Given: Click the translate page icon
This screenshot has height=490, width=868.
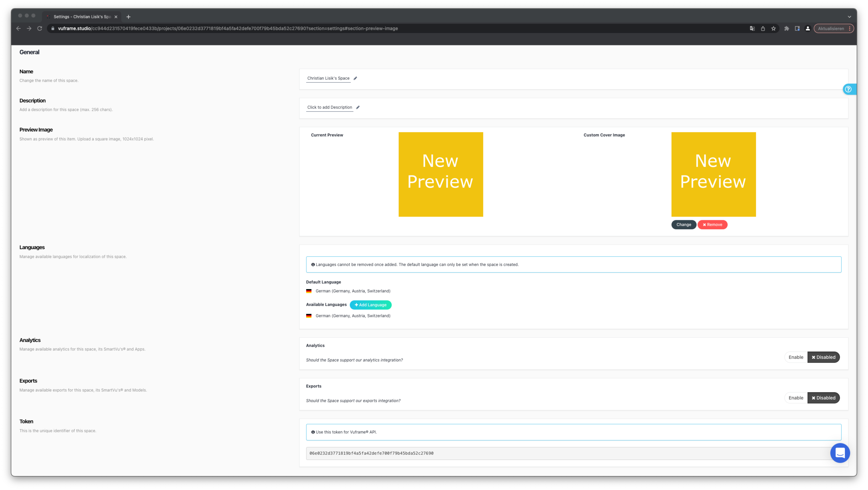Looking at the screenshot, I should click(752, 29).
